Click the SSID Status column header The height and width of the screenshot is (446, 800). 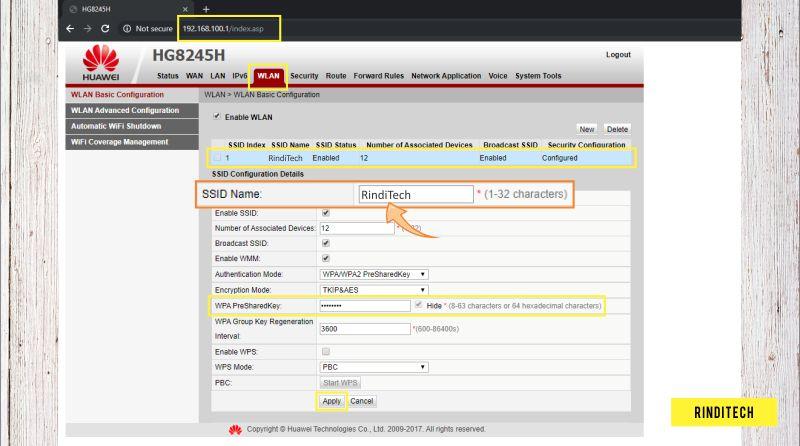click(336, 145)
